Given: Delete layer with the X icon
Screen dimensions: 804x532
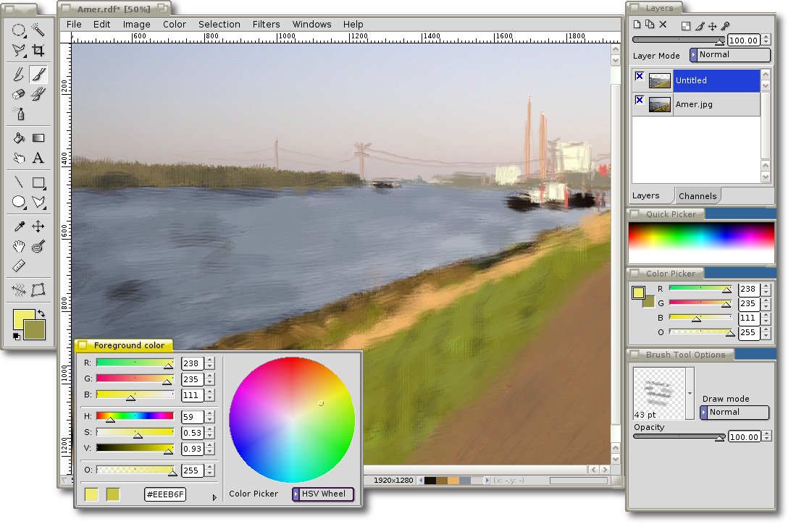Looking at the screenshot, I should tap(663, 24).
